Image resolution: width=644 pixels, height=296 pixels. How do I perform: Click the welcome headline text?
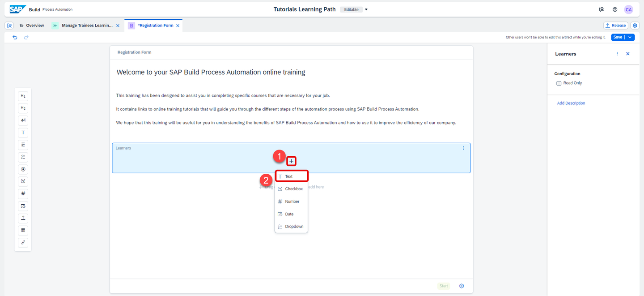pyautogui.click(x=211, y=72)
